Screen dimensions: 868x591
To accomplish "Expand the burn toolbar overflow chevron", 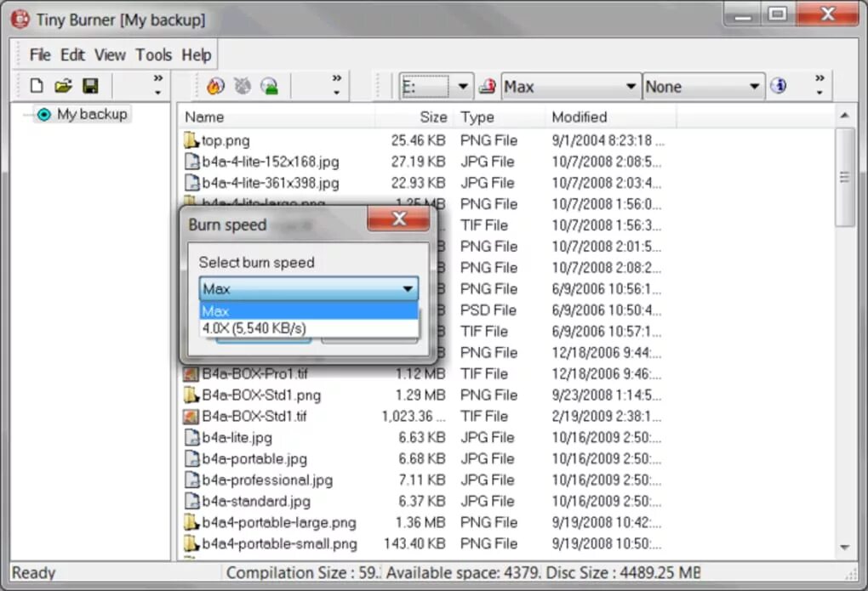I will (x=337, y=85).
